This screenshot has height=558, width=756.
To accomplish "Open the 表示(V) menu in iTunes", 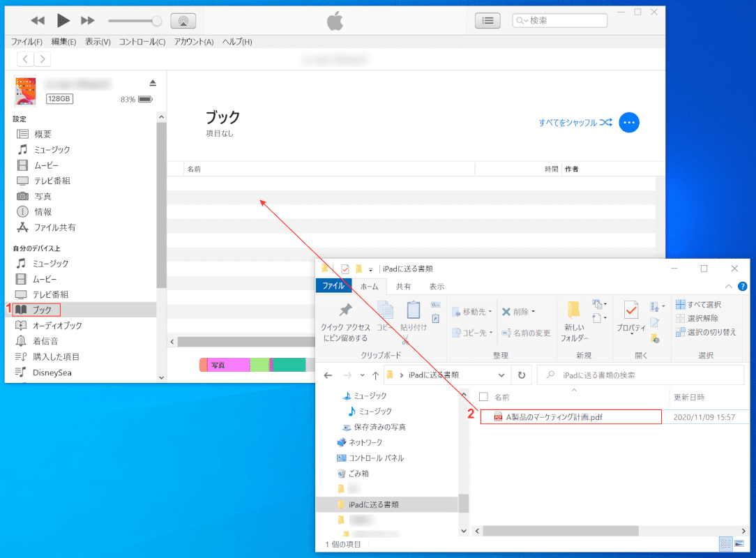I will tap(98, 42).
